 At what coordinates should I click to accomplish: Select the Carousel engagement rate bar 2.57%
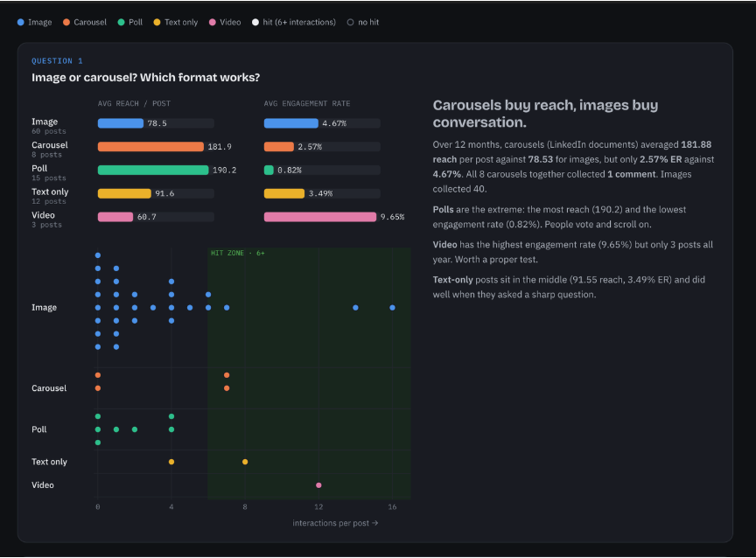(x=278, y=146)
